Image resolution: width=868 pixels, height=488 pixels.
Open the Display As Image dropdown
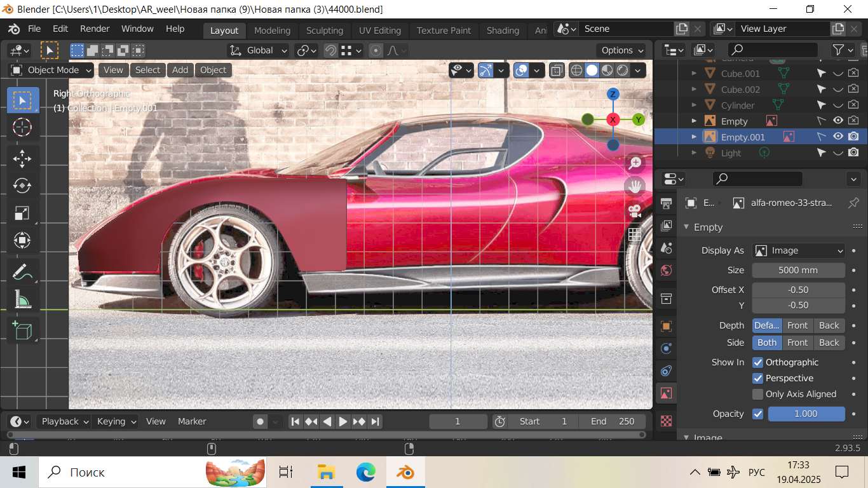pos(799,250)
